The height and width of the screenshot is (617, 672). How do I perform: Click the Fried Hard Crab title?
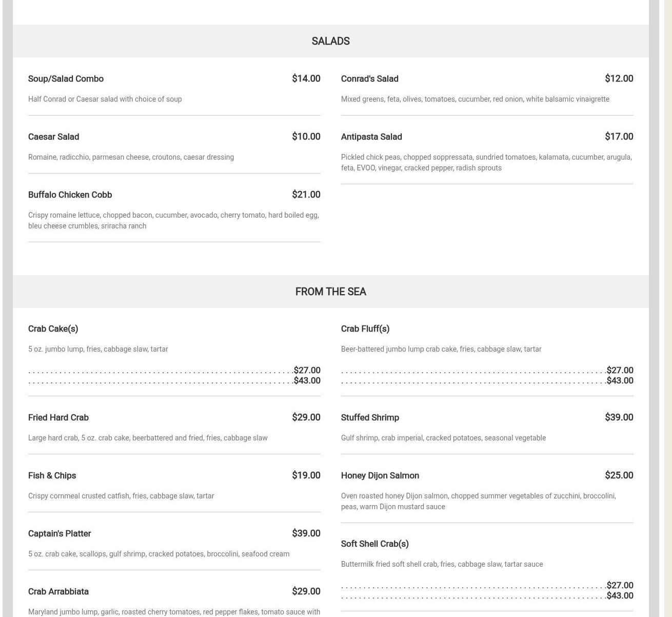point(58,417)
